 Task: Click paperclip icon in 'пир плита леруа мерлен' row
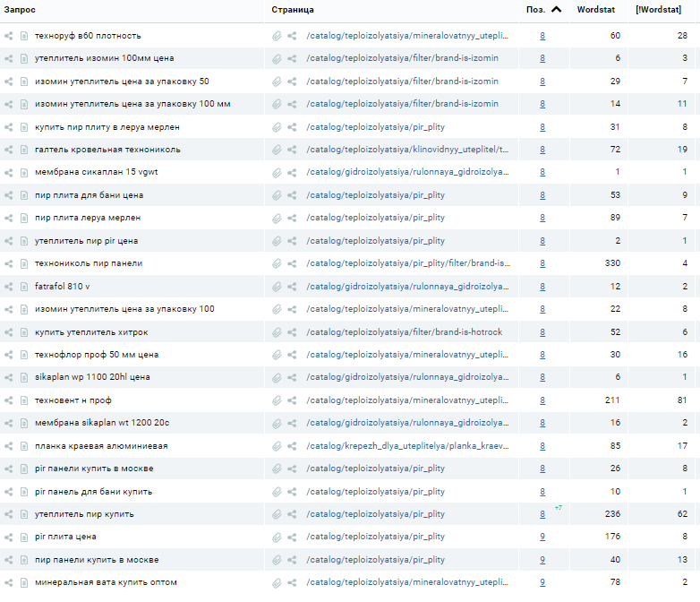click(277, 218)
